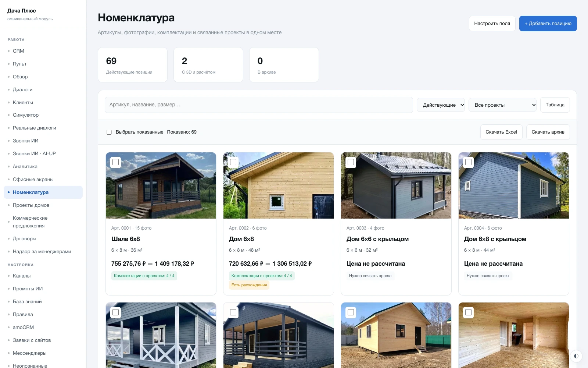
Task: Click 'Скачать архив' button
Action: tap(548, 132)
